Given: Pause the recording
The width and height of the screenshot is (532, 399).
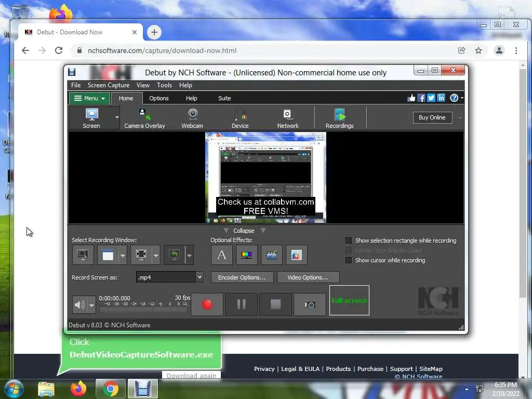Looking at the screenshot, I should [x=241, y=304].
